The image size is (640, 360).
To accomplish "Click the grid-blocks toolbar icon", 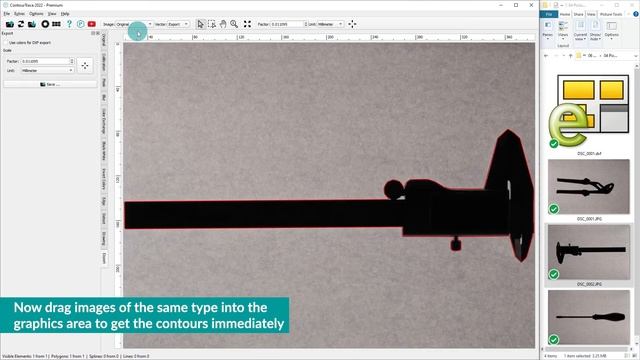I will [x=56, y=24].
